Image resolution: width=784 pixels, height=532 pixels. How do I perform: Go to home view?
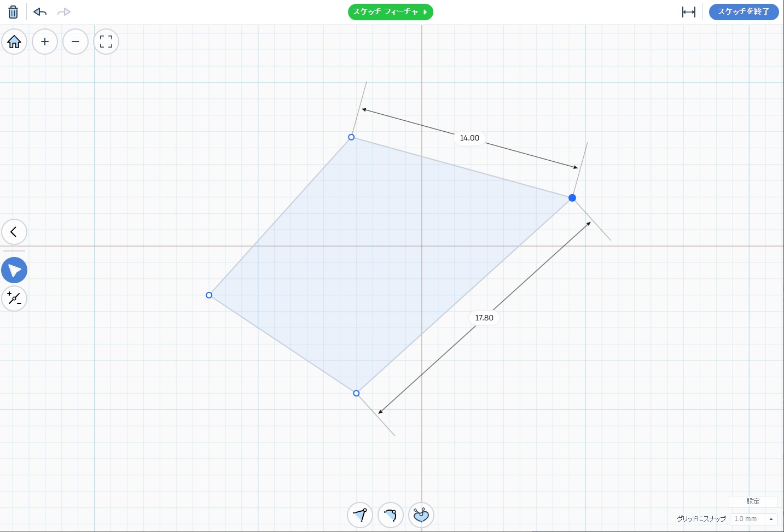pos(14,42)
